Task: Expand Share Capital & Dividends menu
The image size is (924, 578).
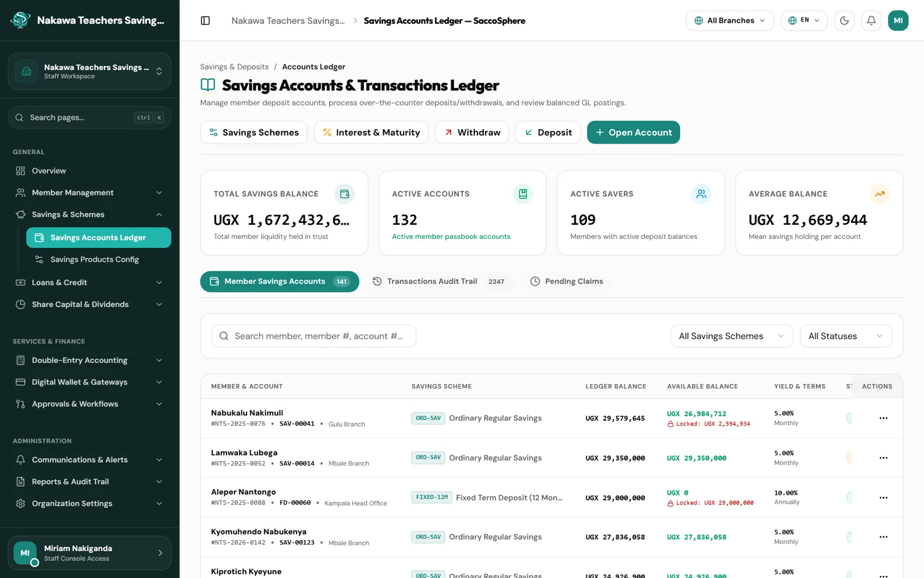Action: coord(89,304)
